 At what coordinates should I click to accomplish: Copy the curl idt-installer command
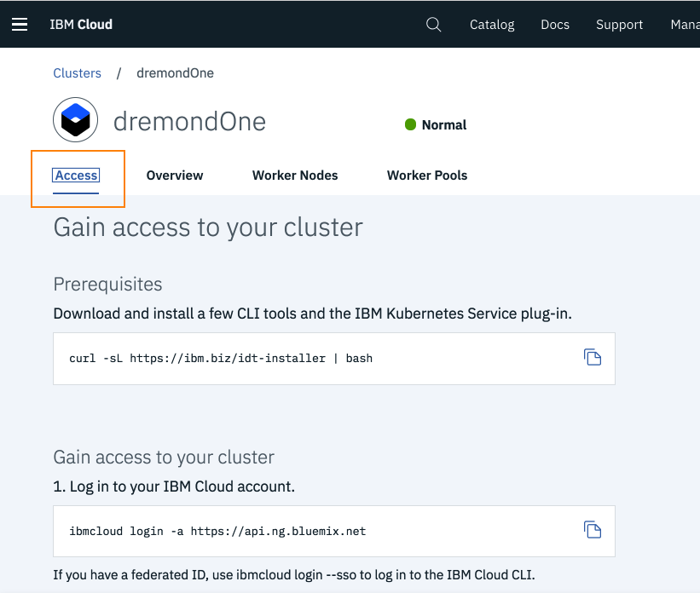pyautogui.click(x=592, y=357)
